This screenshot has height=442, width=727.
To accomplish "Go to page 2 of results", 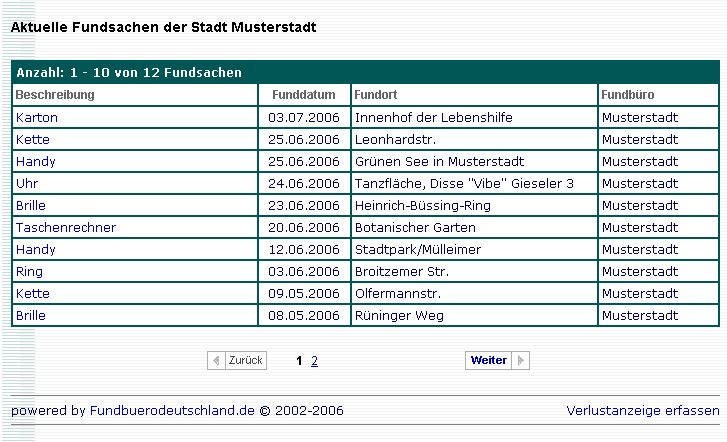I will pyautogui.click(x=314, y=361).
